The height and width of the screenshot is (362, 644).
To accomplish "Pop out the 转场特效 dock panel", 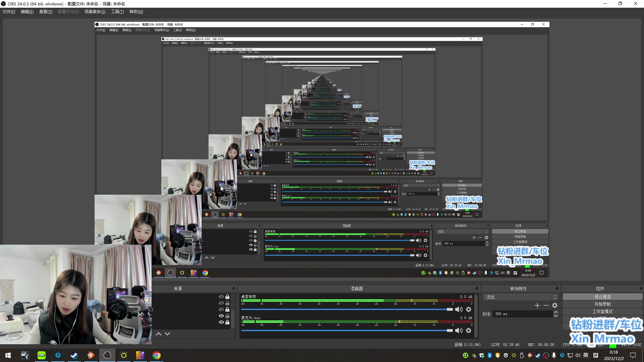I will tap(557, 289).
